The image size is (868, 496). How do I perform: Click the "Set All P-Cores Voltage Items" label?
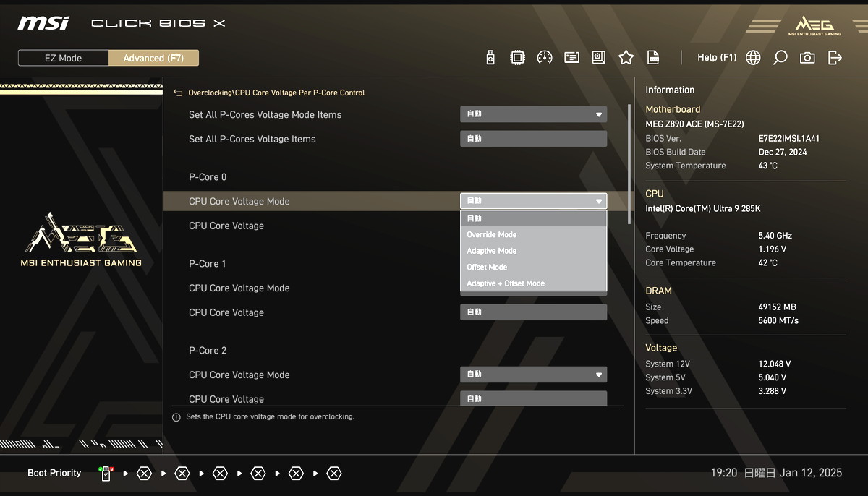252,139
